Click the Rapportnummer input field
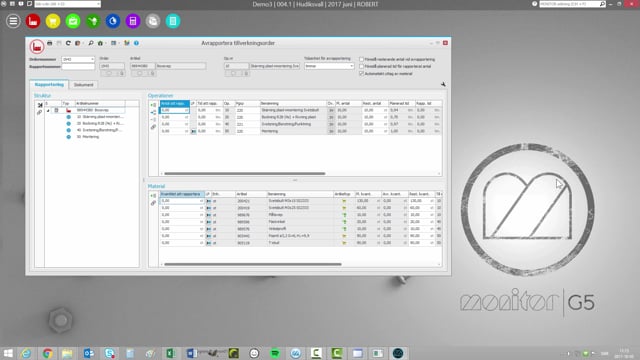 pos(78,66)
